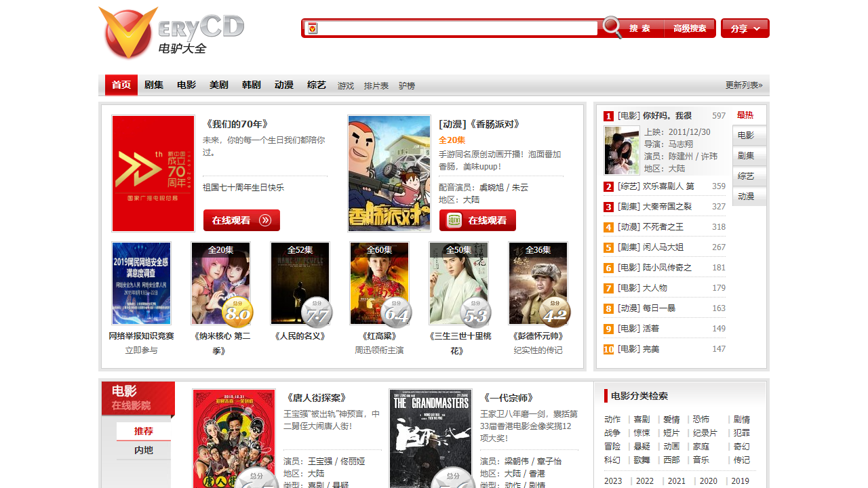Go to the 排片表 link
The width and height of the screenshot is (868, 488).
tap(376, 85)
